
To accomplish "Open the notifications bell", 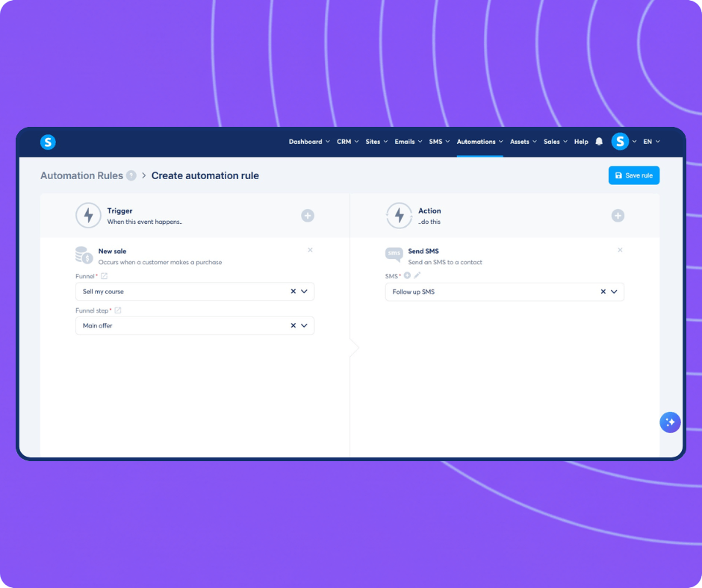I will coord(599,142).
